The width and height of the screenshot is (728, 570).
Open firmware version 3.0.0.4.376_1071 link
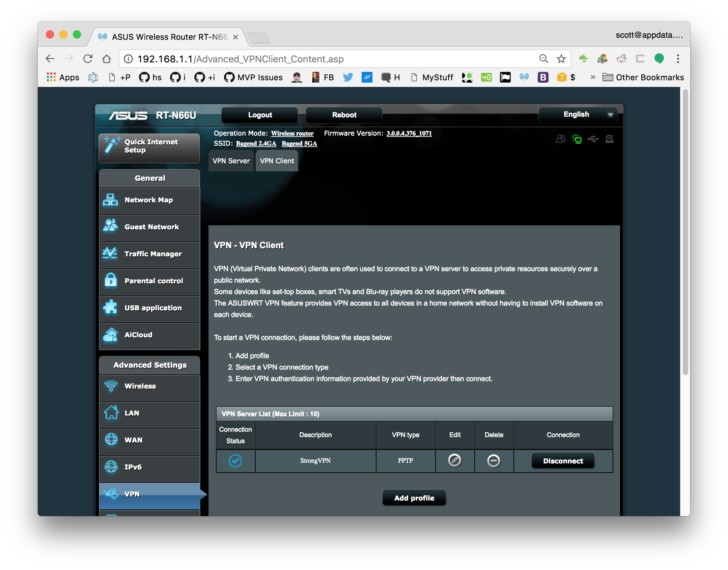click(x=409, y=133)
